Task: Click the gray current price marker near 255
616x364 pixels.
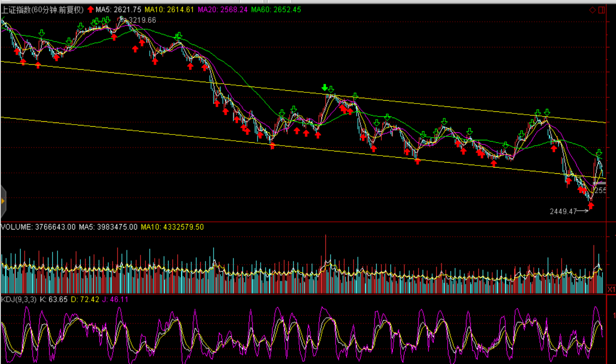Action: 599,183
